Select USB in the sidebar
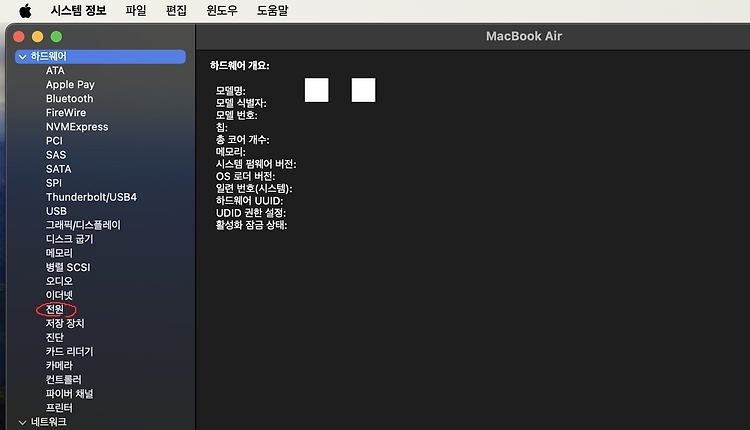The height and width of the screenshot is (430, 750). [56, 211]
